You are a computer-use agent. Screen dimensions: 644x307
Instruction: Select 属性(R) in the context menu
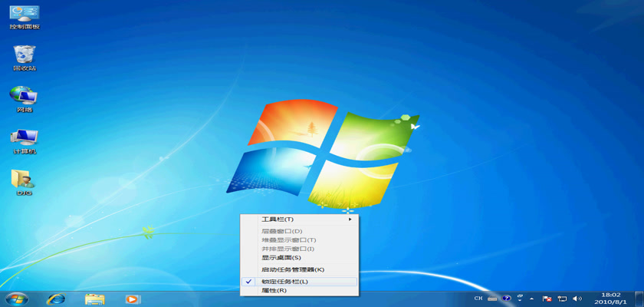point(274,291)
